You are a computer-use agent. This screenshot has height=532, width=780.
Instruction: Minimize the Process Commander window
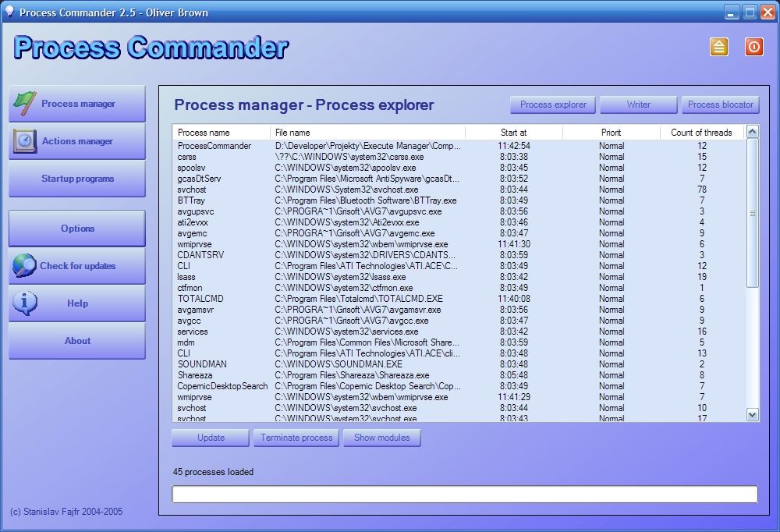[731, 12]
